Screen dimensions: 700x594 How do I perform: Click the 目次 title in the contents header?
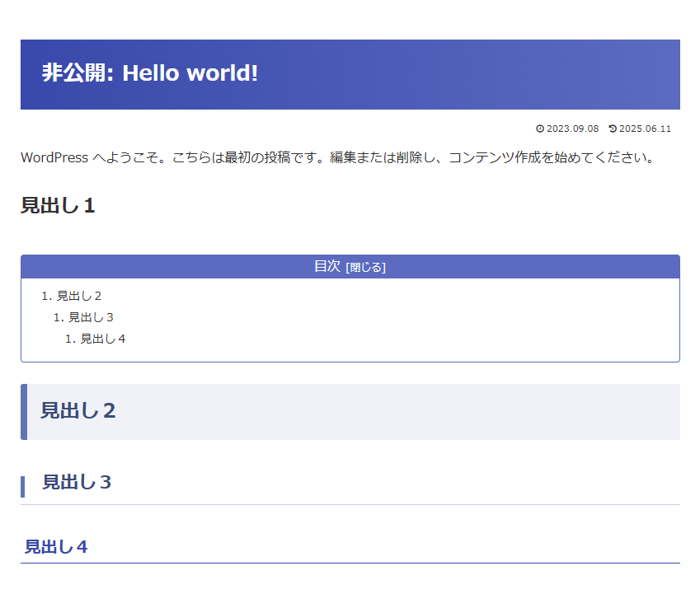[x=327, y=266]
